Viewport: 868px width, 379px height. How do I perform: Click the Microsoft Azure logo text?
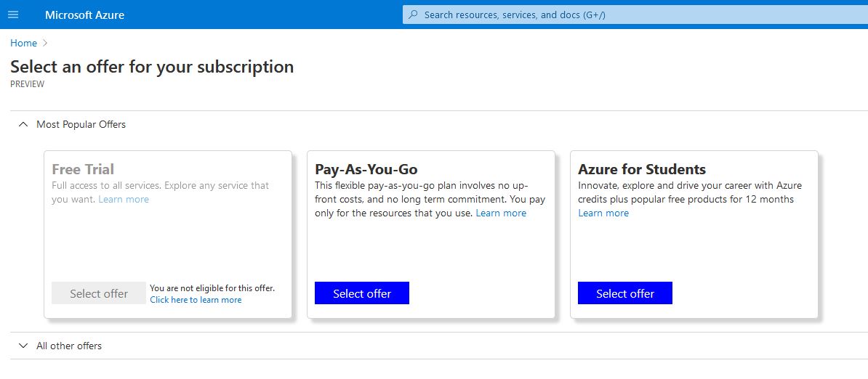click(x=85, y=15)
